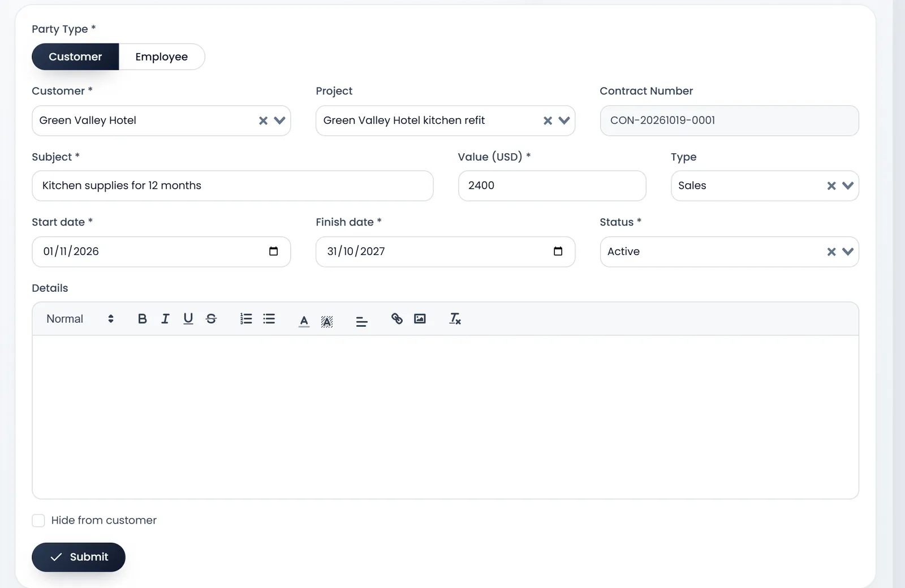Open the Normal paragraph style dropdown
The height and width of the screenshot is (588, 905).
[80, 319]
